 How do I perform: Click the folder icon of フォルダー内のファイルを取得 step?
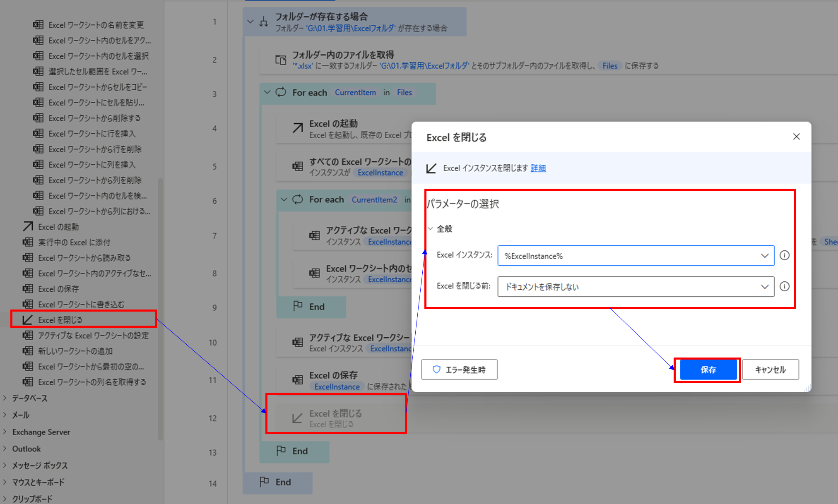281,60
